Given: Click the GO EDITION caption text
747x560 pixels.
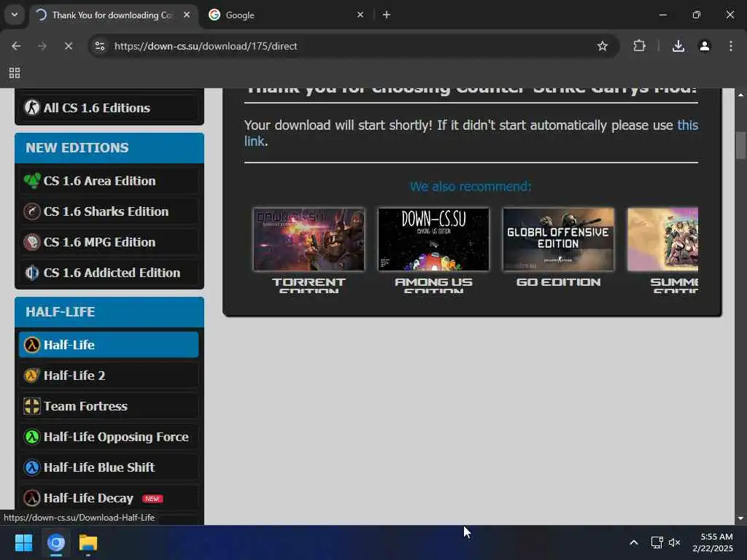Looking at the screenshot, I should pyautogui.click(x=558, y=282).
